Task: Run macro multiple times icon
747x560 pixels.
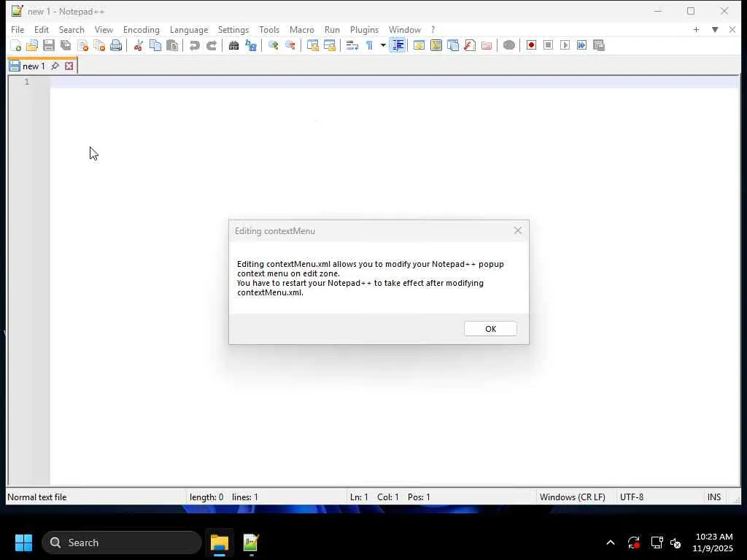Action: coord(581,45)
